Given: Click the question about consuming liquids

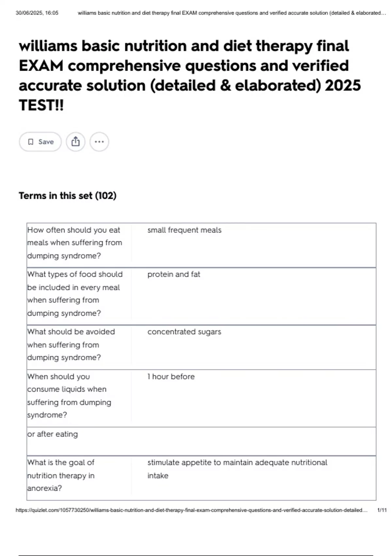Looking at the screenshot, I should pos(69,395).
